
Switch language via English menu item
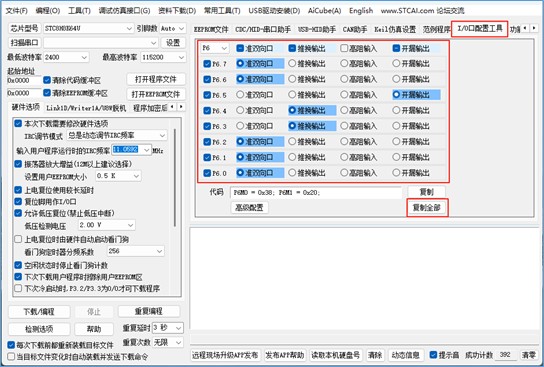point(361,11)
